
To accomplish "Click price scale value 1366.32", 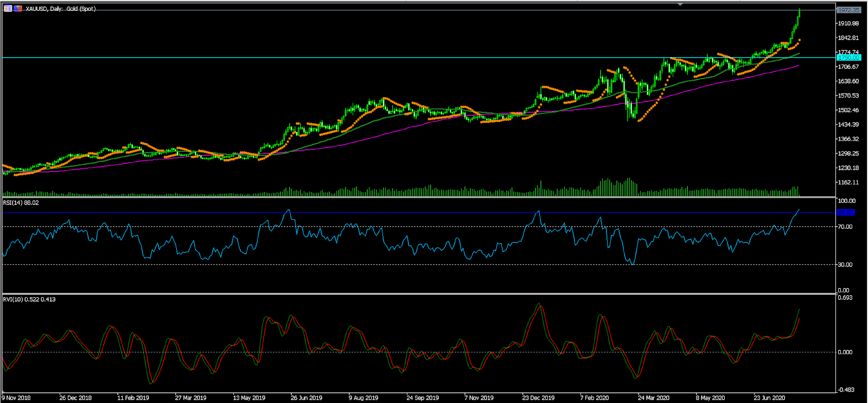I will coord(848,139).
